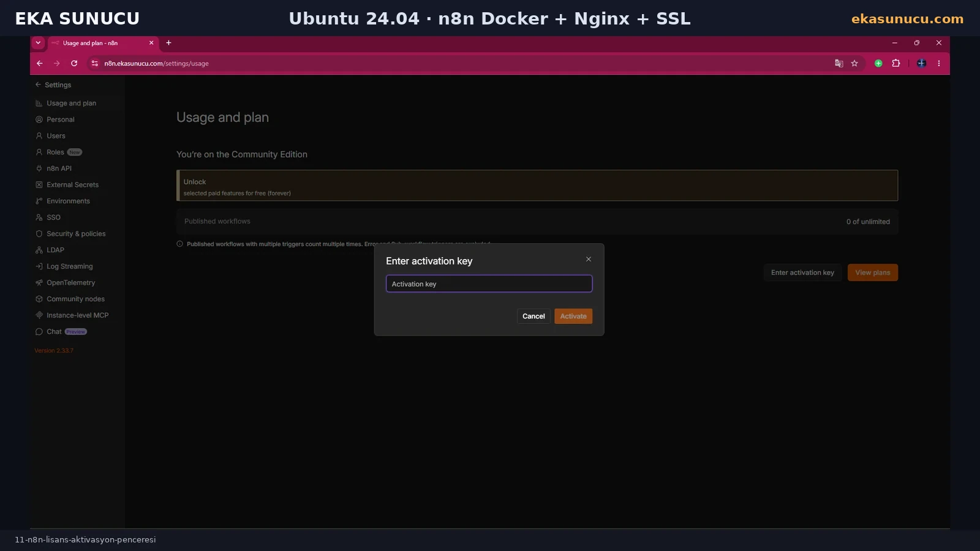Click the External Secrets icon in the sidebar
Viewport: 980px width, 551px height.
39,185
